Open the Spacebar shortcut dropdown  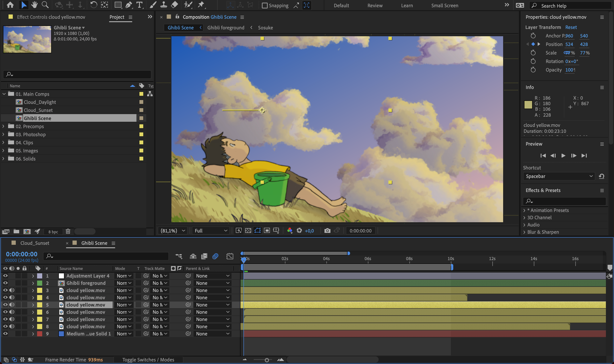click(x=559, y=176)
